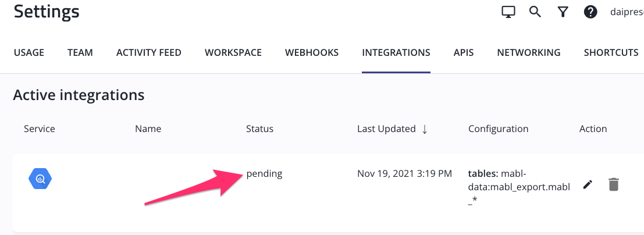Delete the BigQuery integration trash icon

[x=613, y=184]
